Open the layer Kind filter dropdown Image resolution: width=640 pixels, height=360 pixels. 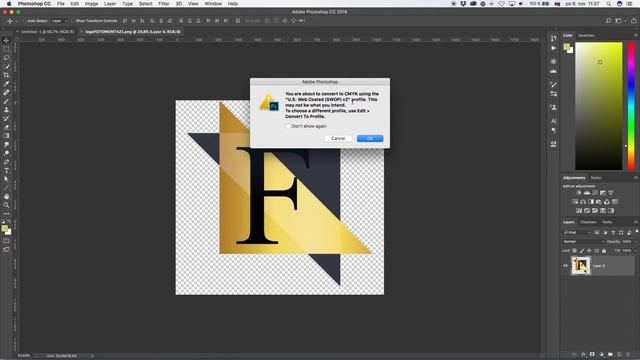click(x=577, y=233)
